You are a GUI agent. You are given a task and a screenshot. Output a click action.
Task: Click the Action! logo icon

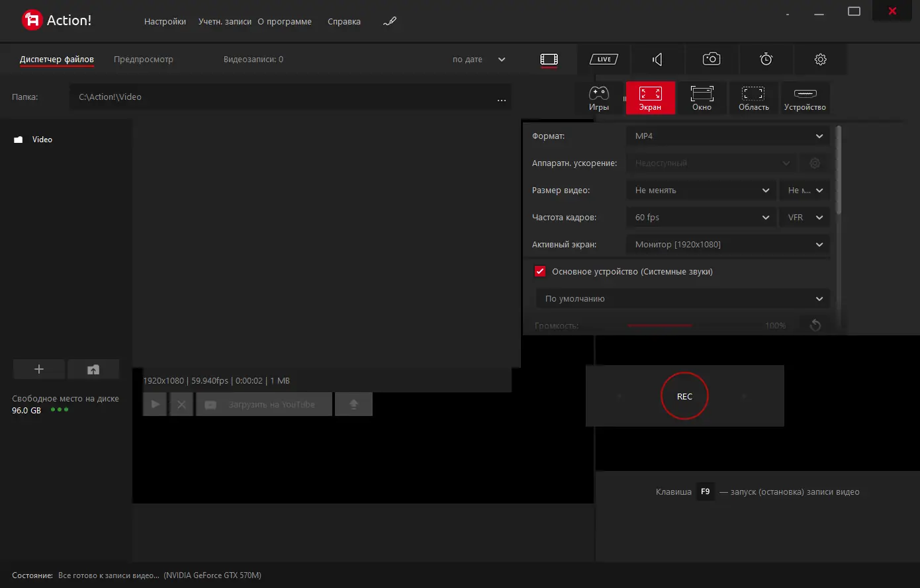coord(32,21)
